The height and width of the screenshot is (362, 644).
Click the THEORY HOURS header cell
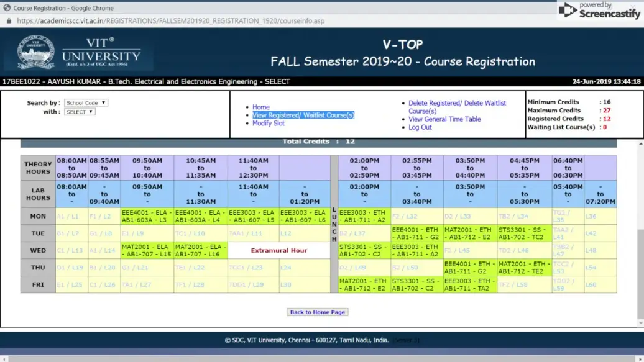(x=38, y=168)
